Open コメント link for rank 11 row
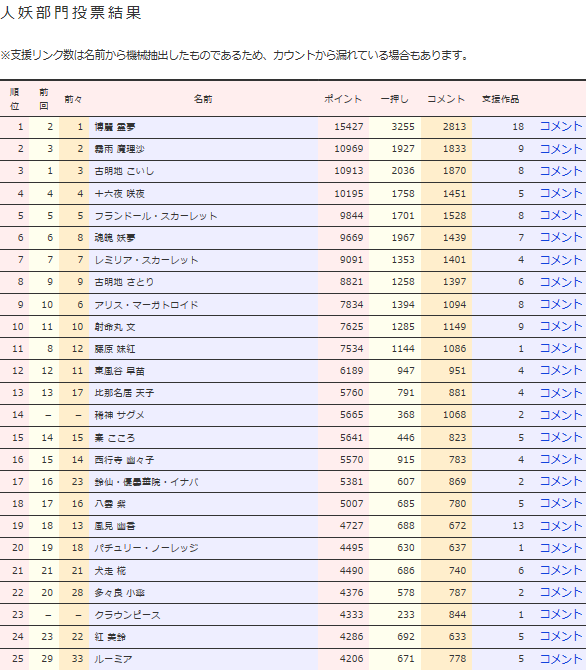Screen dimensions: 586x670 561,348
